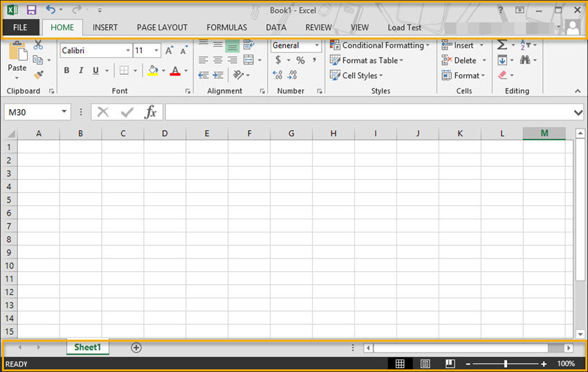Open Sort & Filter A-Z icon
This screenshot has height=372, width=588.
click(x=525, y=46)
